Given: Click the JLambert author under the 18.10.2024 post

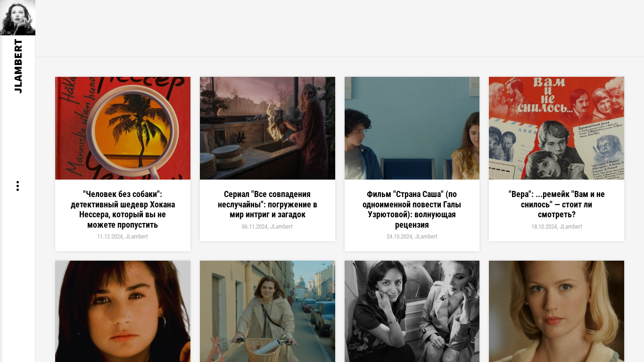Looking at the screenshot, I should pyautogui.click(x=571, y=227).
